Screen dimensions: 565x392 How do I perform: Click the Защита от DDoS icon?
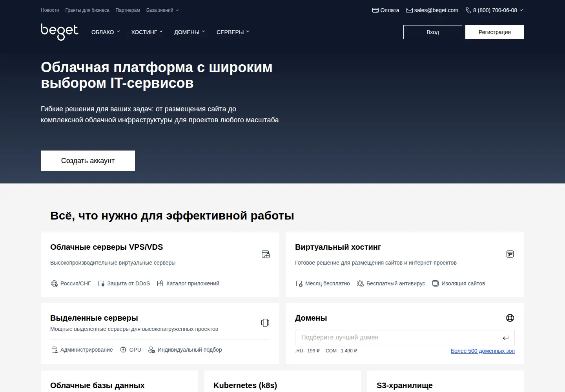click(x=101, y=283)
